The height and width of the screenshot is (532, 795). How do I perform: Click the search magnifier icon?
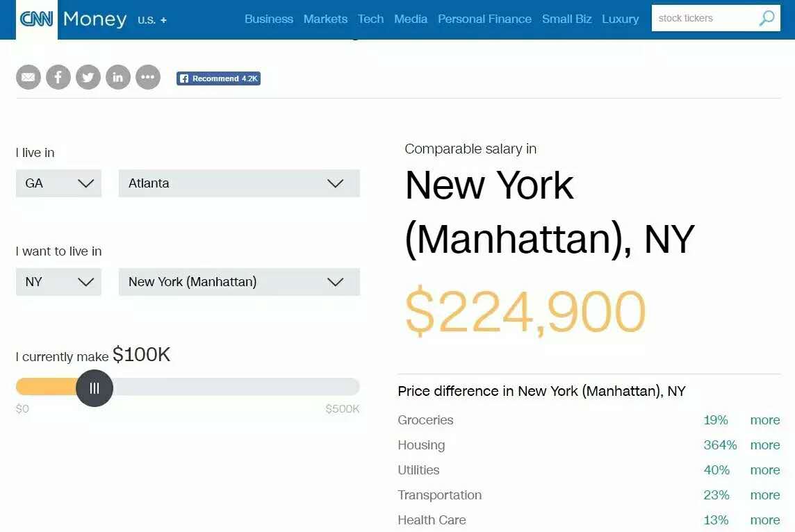(767, 18)
